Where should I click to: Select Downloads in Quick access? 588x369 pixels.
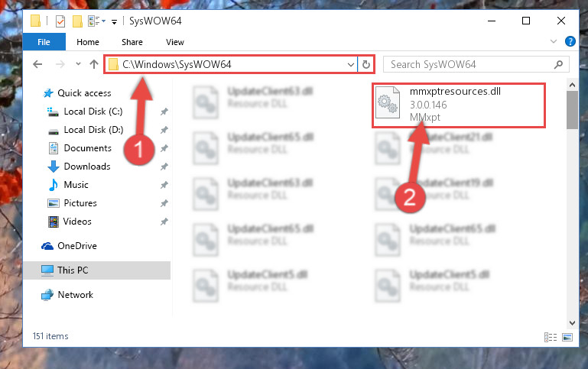87,167
